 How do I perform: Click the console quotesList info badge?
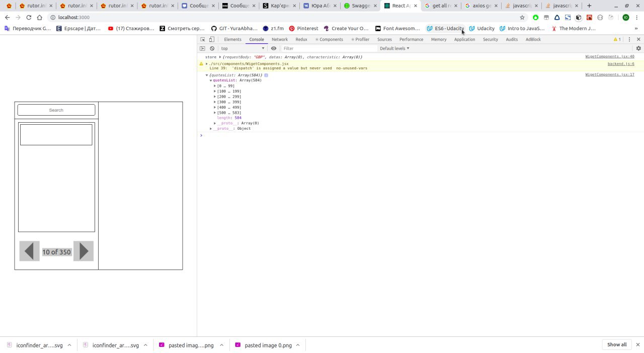coord(266,75)
